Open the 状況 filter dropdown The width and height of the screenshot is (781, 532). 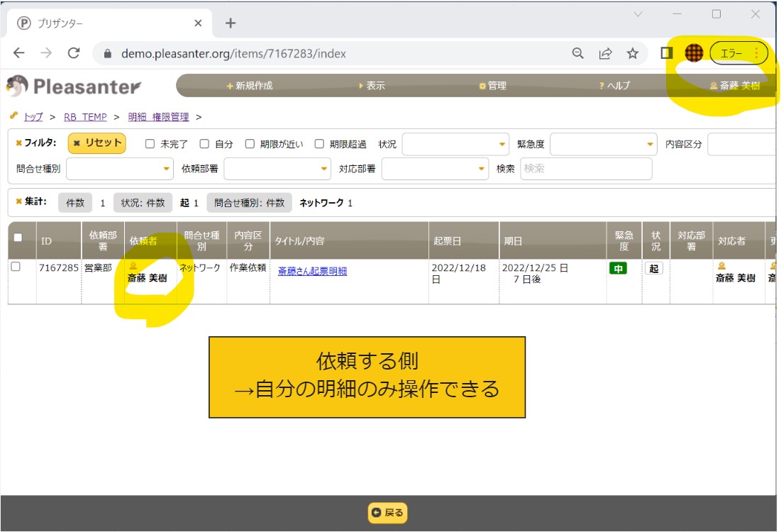point(455,144)
